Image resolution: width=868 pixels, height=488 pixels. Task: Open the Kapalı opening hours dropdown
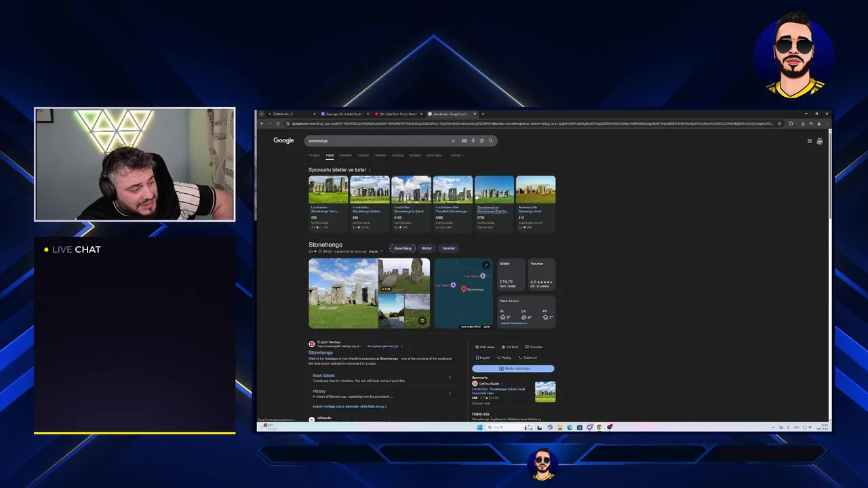374,251
